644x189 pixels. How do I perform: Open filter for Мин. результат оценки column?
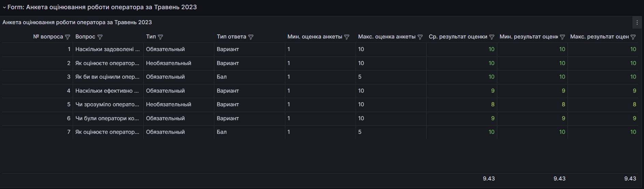(562, 37)
